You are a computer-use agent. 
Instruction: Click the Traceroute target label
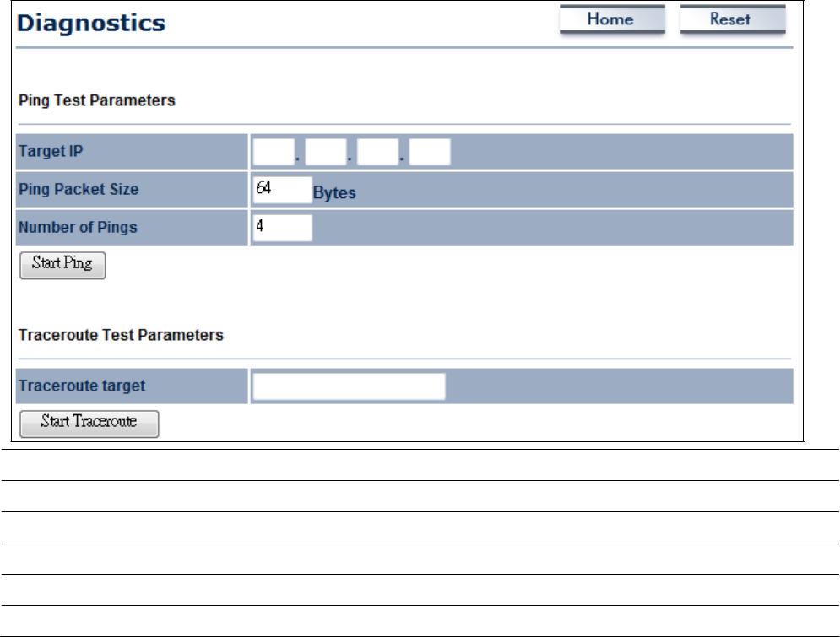click(82, 386)
